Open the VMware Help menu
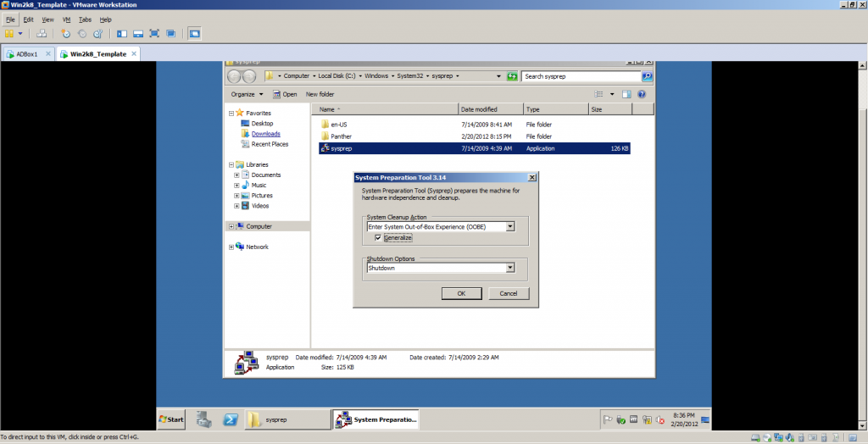Image resolution: width=868 pixels, height=444 pixels. [x=105, y=19]
